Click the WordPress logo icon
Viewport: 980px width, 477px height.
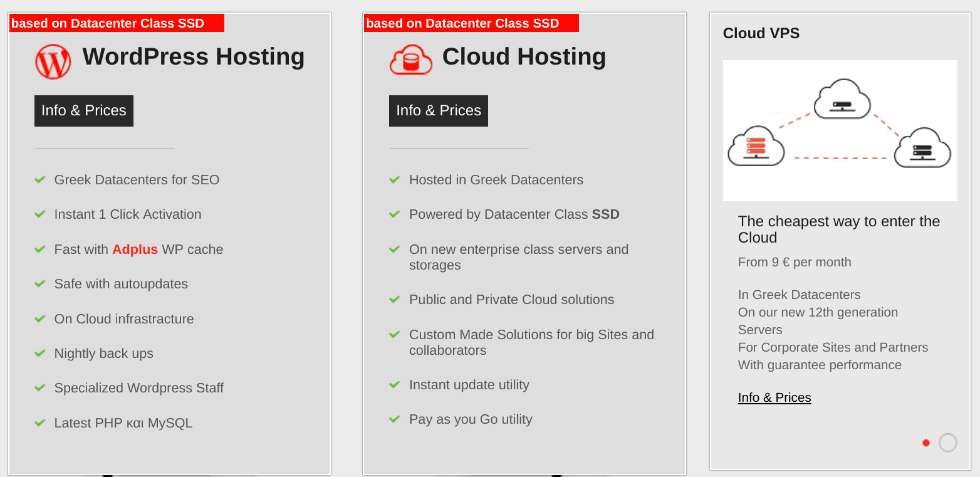coord(53,61)
